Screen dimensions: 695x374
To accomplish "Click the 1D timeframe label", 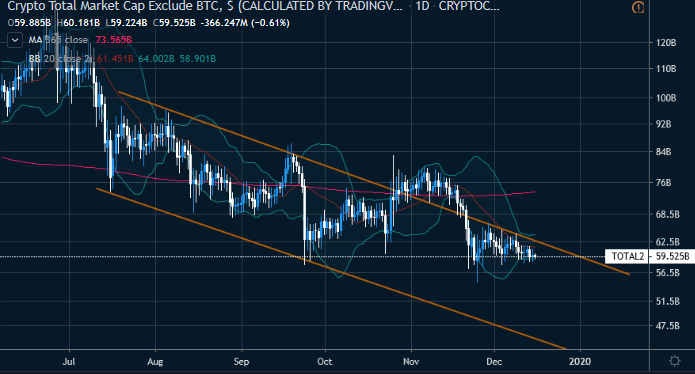I will (422, 6).
